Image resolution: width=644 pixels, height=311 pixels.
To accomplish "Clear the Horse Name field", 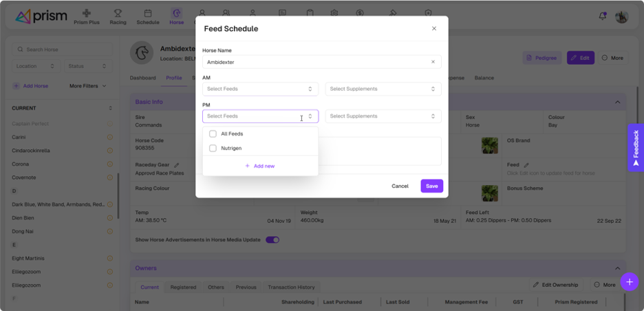I will pos(433,62).
